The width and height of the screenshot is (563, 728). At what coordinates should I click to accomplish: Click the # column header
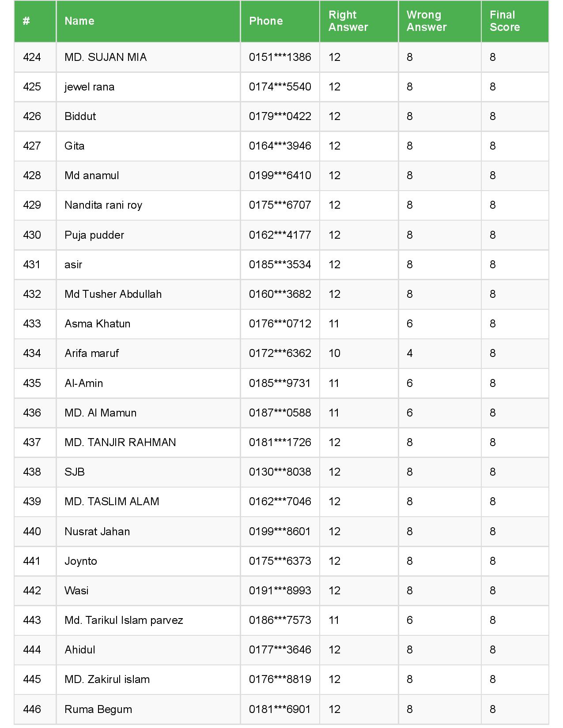tap(26, 21)
